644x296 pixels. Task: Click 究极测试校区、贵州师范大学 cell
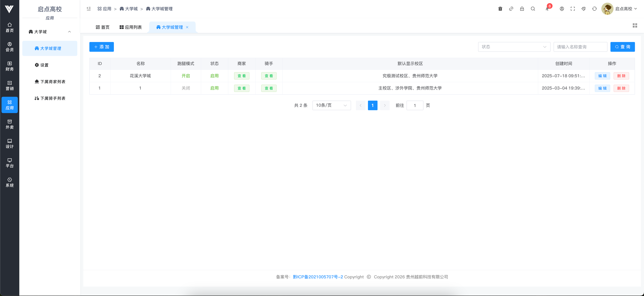pos(410,76)
